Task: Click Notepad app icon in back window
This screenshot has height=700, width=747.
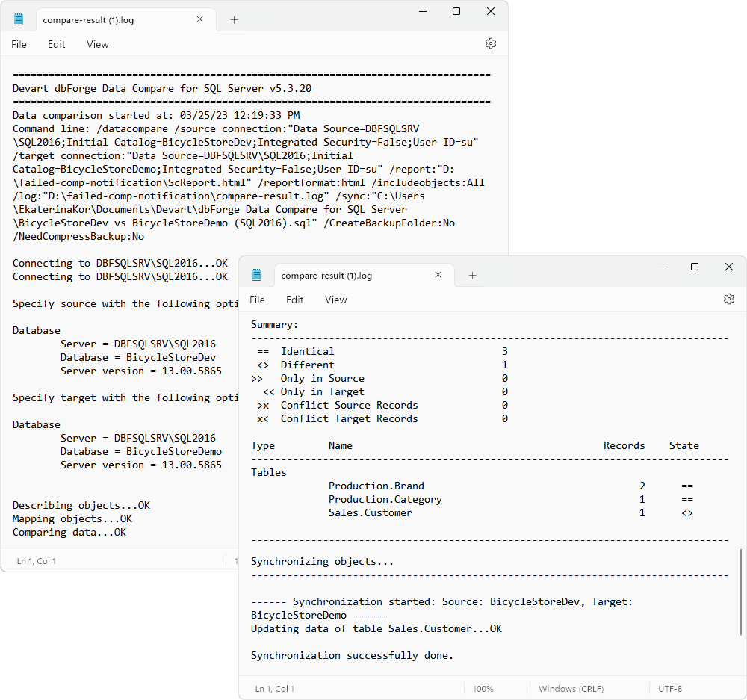Action: point(19,19)
